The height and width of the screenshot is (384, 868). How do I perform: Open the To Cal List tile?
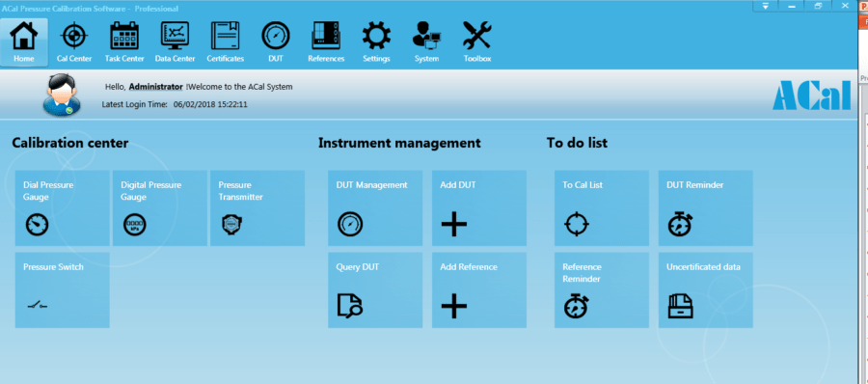point(602,207)
